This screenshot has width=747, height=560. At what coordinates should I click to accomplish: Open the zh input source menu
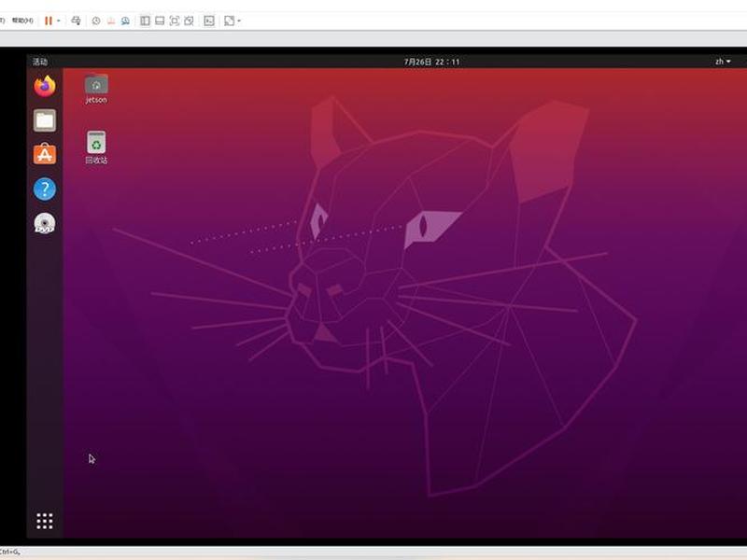723,62
